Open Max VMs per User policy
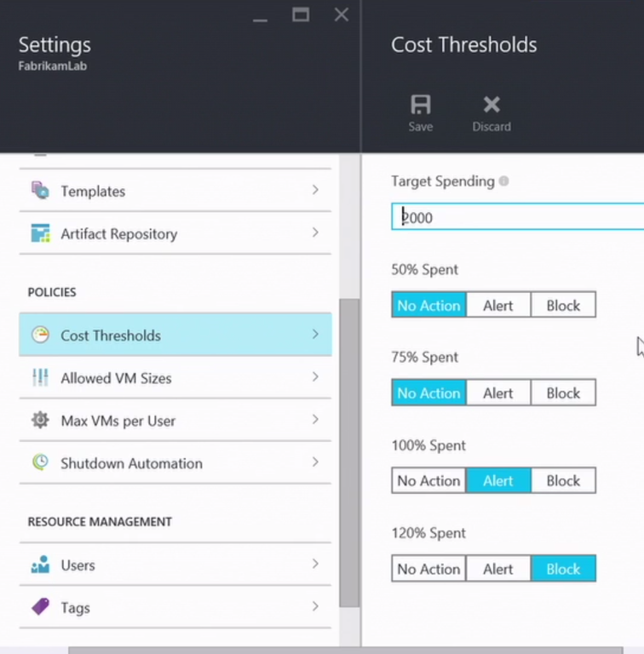Viewport: 644px width, 654px height. click(175, 420)
